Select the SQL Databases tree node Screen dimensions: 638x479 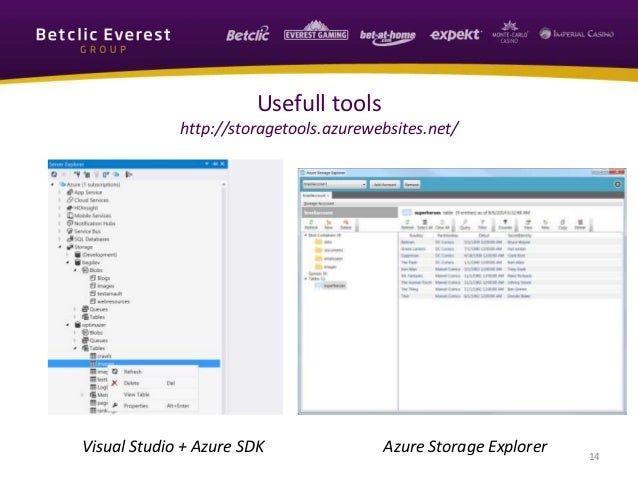coord(88,239)
